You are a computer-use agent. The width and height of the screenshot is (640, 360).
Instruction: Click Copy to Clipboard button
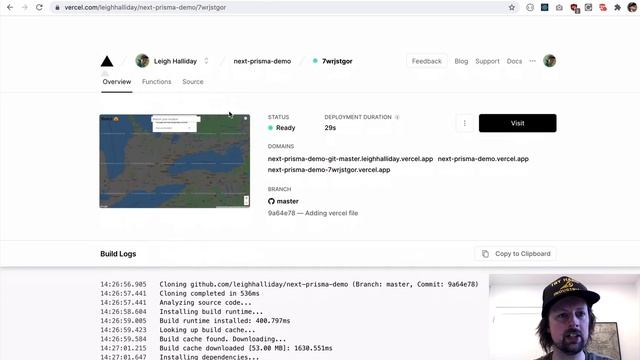(516, 254)
